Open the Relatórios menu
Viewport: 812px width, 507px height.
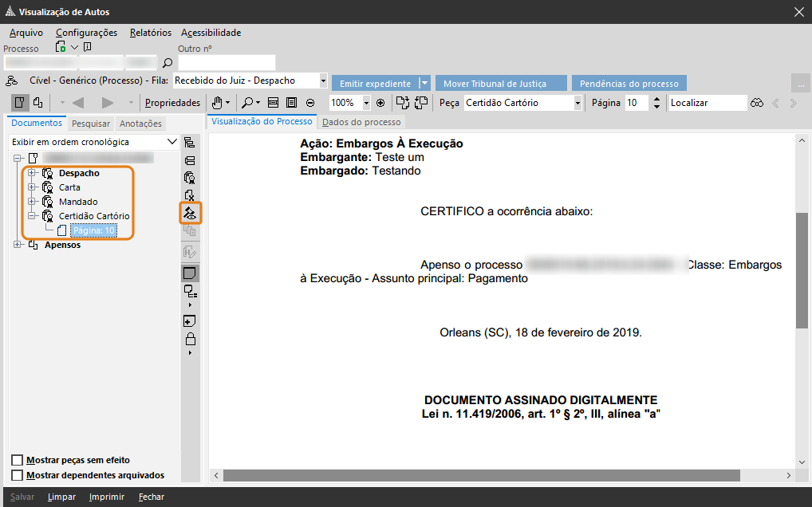pyautogui.click(x=151, y=33)
